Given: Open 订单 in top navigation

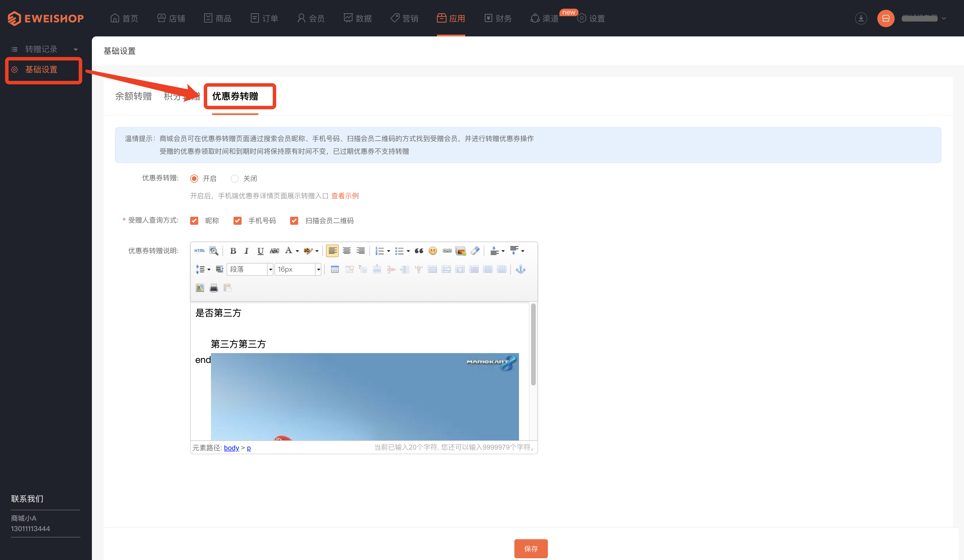Looking at the screenshot, I should [x=264, y=18].
